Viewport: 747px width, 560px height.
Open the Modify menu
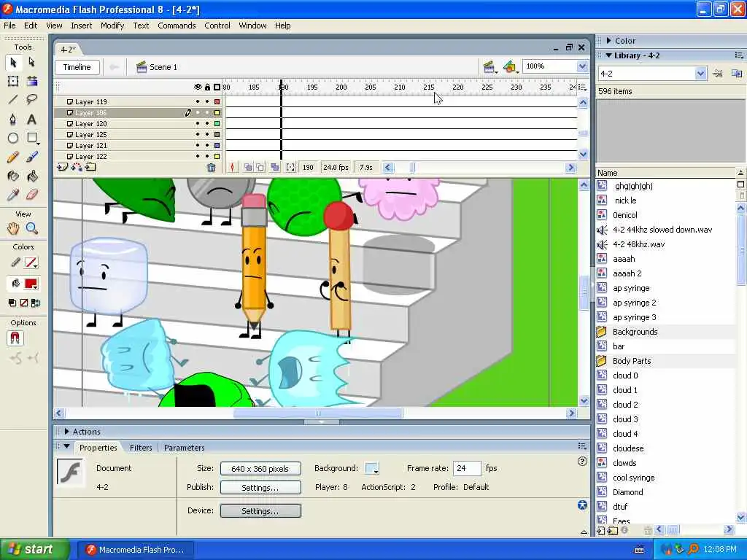112,26
